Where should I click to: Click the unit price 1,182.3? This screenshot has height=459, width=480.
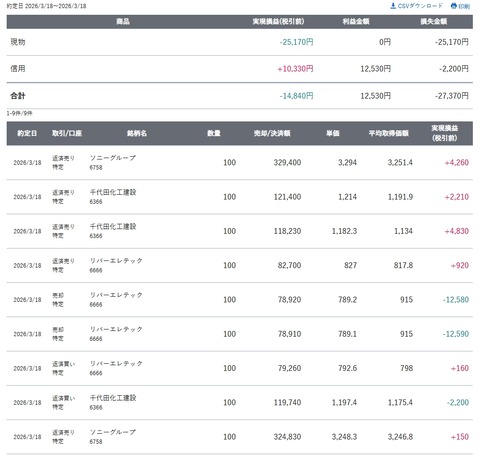(x=344, y=231)
